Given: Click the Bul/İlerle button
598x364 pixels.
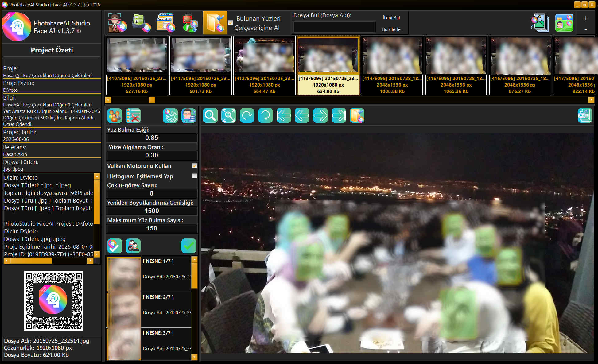Looking at the screenshot, I should 391,29.
